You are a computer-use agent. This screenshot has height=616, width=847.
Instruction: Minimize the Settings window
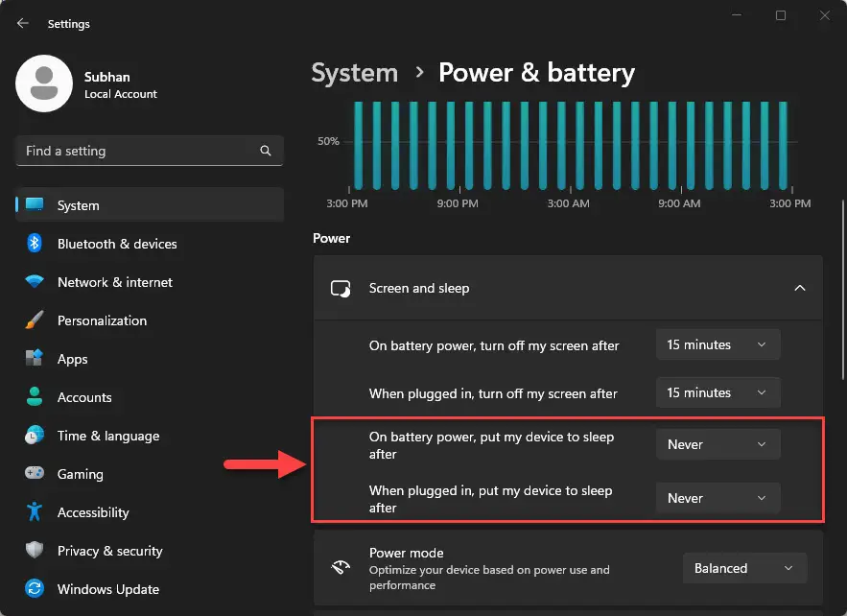click(x=737, y=15)
